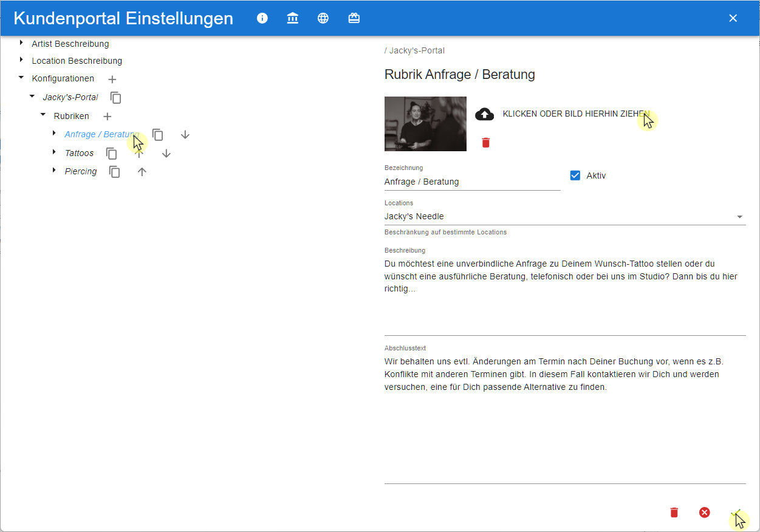Click the rubric photo thumbnail
The image size is (760, 532).
425,124
